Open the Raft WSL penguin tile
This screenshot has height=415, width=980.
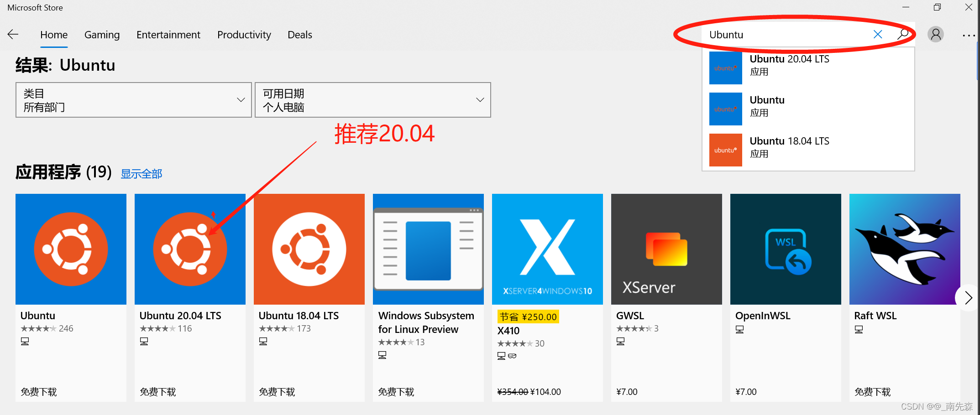click(905, 249)
